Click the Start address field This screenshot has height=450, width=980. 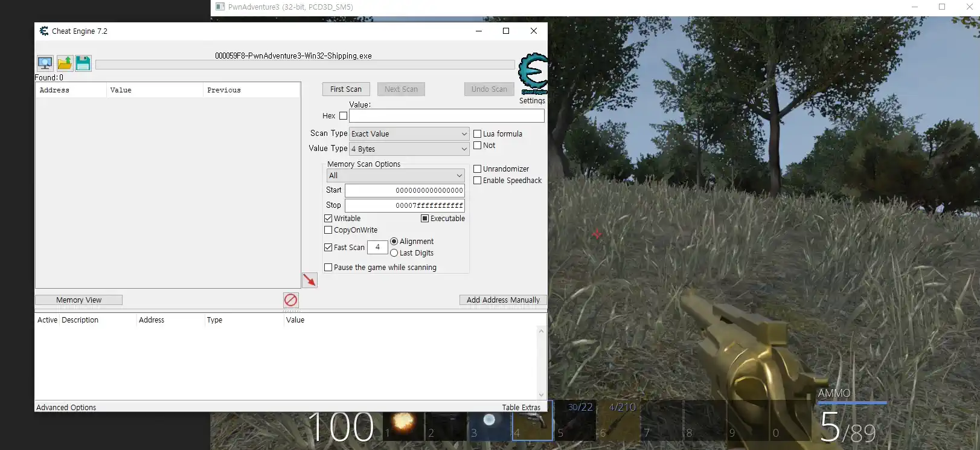point(405,190)
